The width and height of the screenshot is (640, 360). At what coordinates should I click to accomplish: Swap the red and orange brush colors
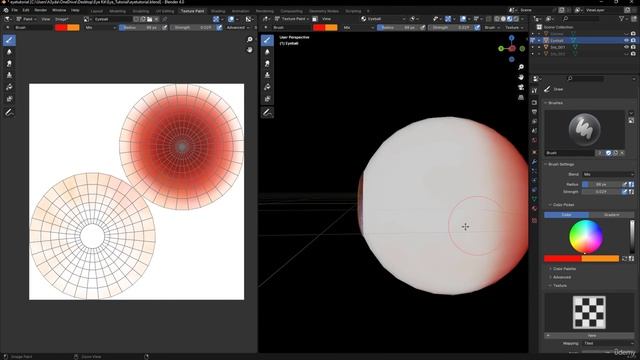(x=624, y=258)
